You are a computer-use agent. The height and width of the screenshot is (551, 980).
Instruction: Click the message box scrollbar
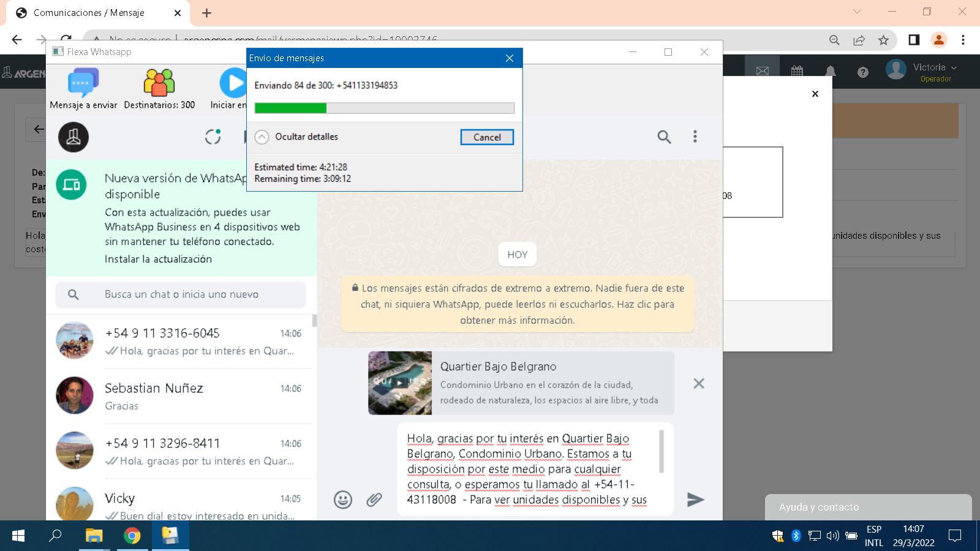[661, 451]
